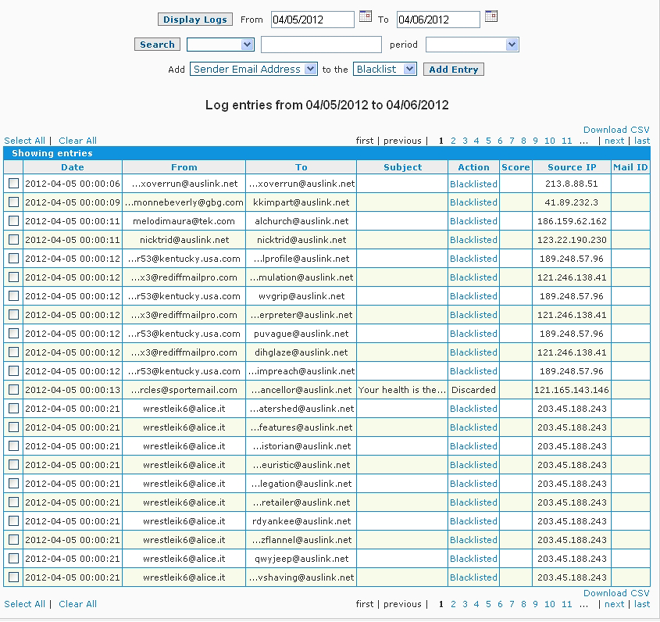Screen dimensions: 660x622
Task: Click the To date input field
Action: 438,20
